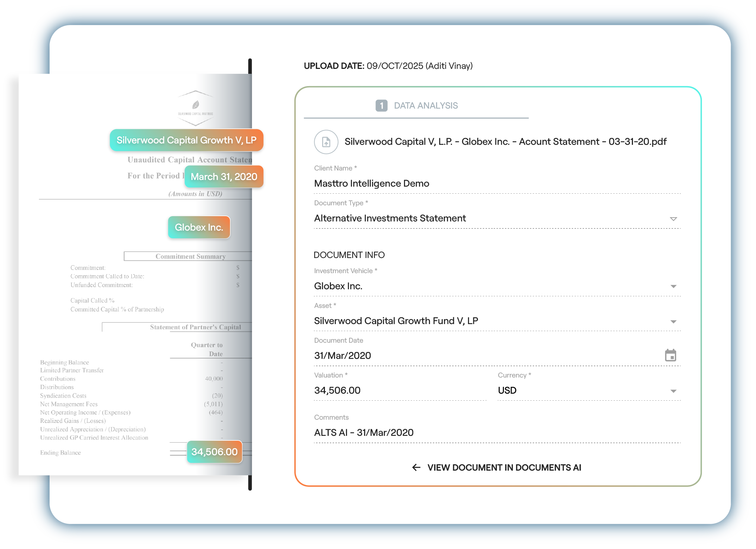This screenshot has height=549, width=756.
Task: Expand the Asset dropdown
Action: pyautogui.click(x=673, y=322)
